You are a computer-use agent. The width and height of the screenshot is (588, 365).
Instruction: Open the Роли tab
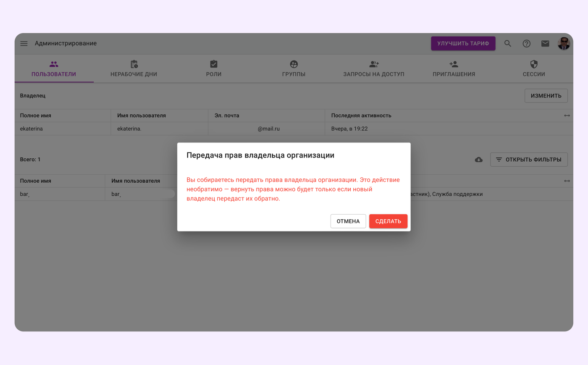coord(214,69)
